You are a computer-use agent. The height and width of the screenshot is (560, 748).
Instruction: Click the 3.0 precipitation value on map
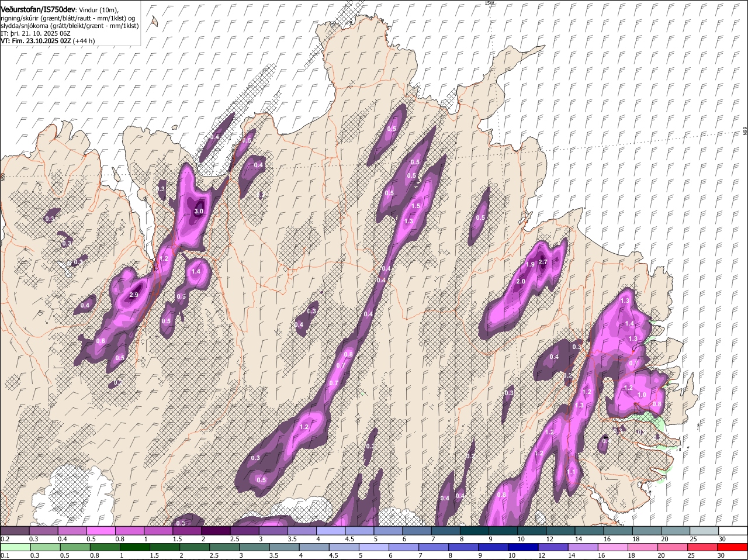pos(199,211)
